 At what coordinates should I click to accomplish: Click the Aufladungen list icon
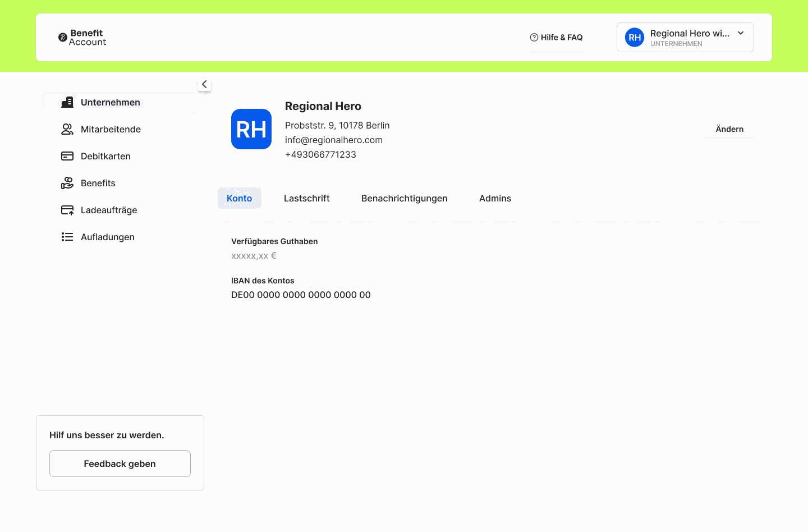(x=67, y=237)
